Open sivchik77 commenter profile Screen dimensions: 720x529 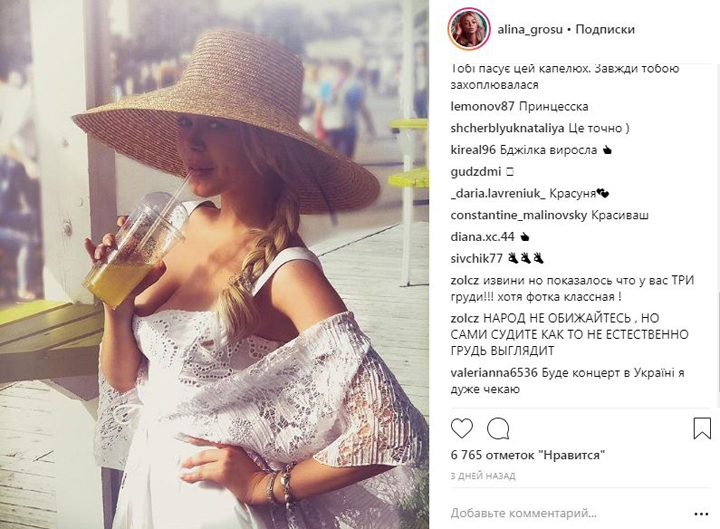click(477, 259)
